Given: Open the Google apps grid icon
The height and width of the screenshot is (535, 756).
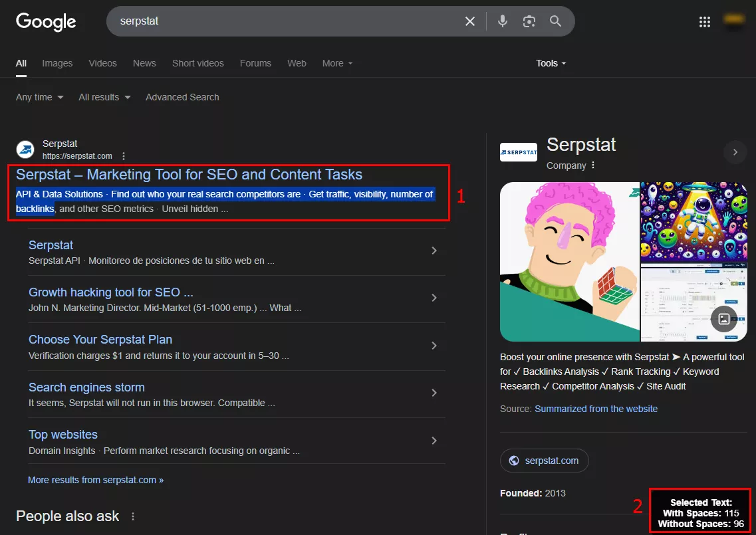Looking at the screenshot, I should pos(704,22).
